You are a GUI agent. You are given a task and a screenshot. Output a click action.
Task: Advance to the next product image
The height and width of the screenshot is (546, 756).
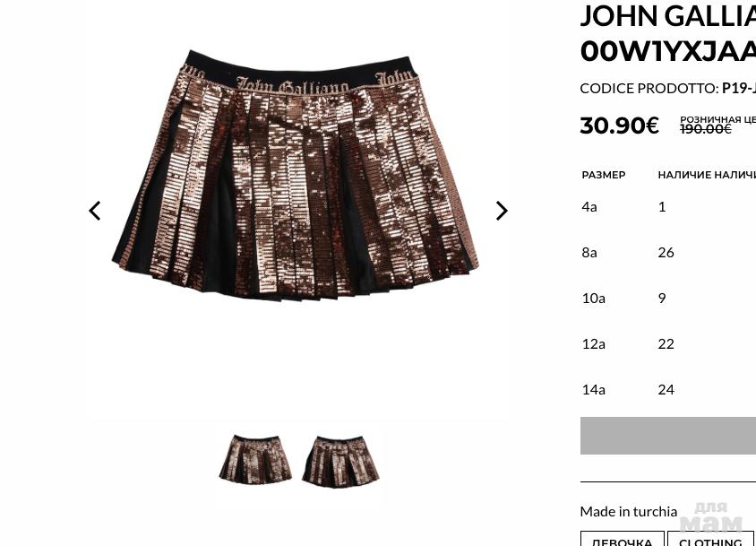coord(502,211)
